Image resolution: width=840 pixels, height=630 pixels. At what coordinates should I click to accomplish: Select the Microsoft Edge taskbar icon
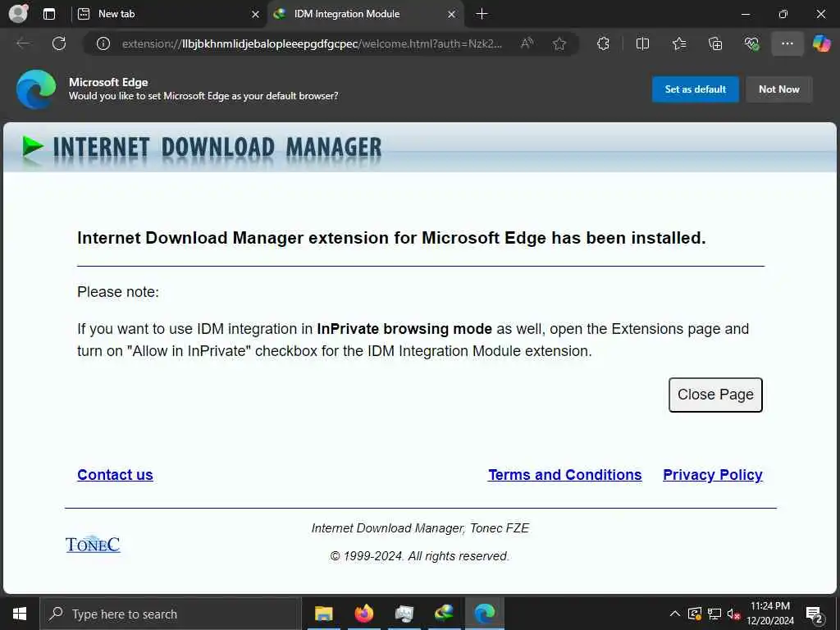[484, 614]
